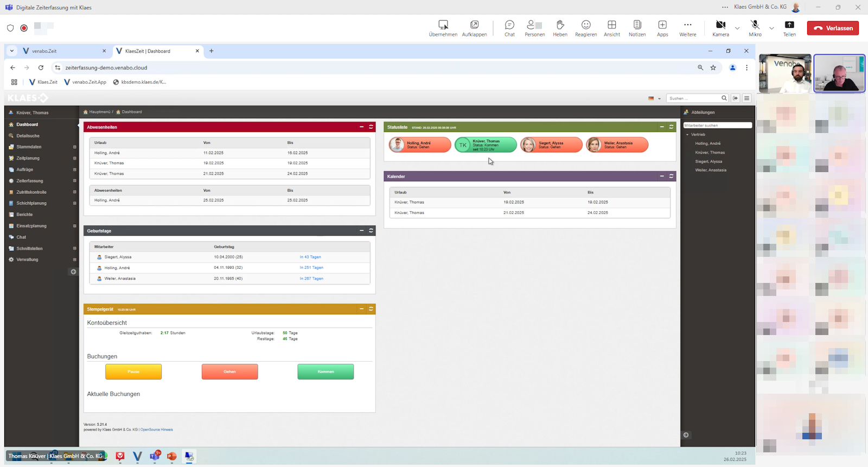This screenshot has height=467, width=868.
Task: Select Siegert, Alyssa in Abteilungen tree
Action: click(x=709, y=161)
